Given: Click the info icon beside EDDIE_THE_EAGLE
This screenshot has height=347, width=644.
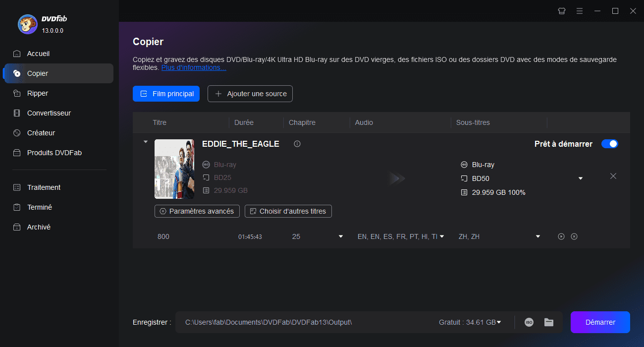Looking at the screenshot, I should (297, 144).
